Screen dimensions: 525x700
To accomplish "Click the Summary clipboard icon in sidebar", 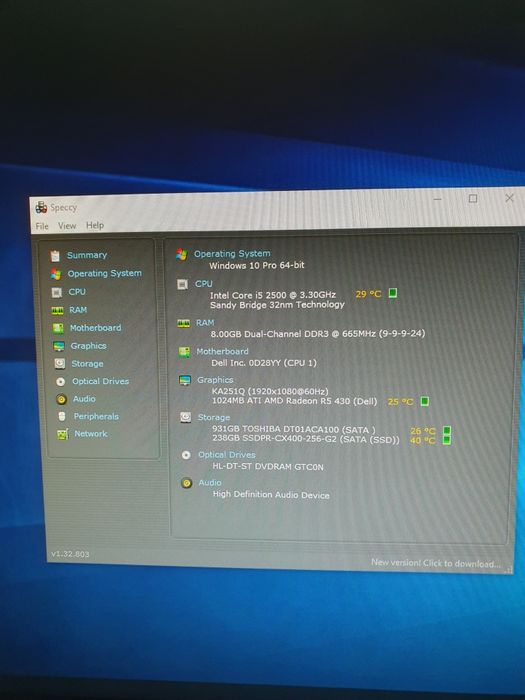I will (55, 255).
